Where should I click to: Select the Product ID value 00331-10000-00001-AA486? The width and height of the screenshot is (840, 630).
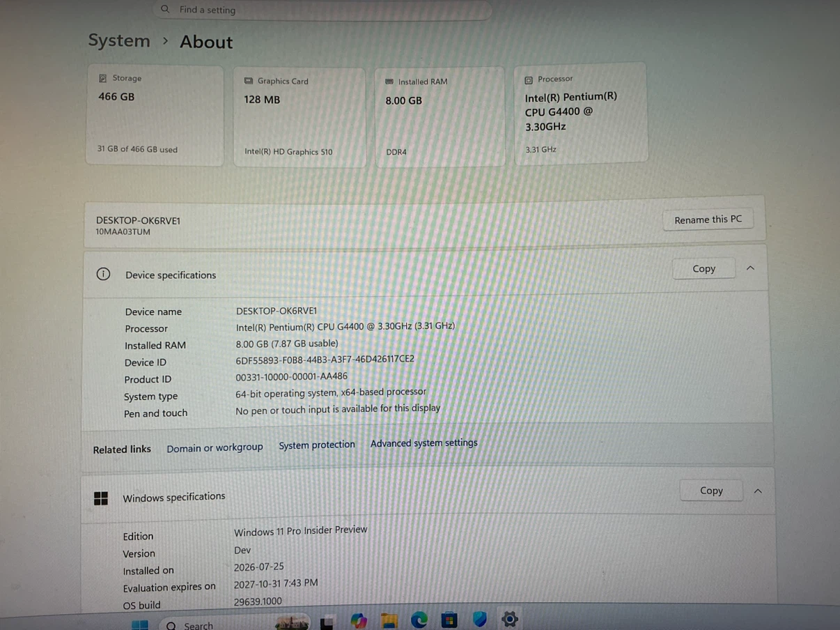[x=291, y=376]
